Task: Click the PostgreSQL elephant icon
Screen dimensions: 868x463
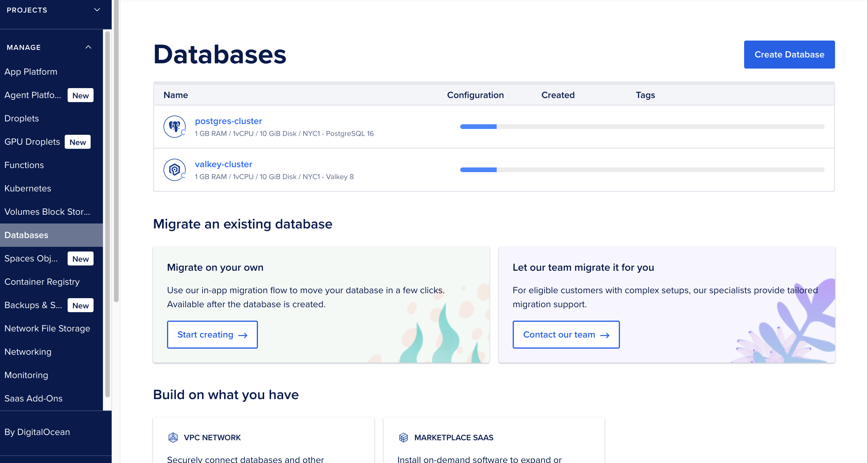Action: [x=174, y=126]
